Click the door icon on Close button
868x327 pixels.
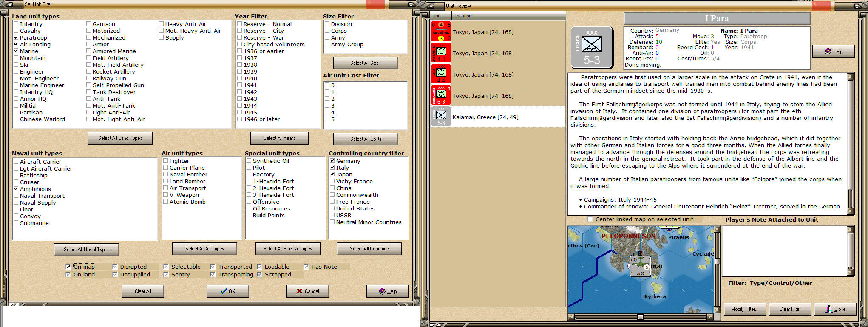829,309
